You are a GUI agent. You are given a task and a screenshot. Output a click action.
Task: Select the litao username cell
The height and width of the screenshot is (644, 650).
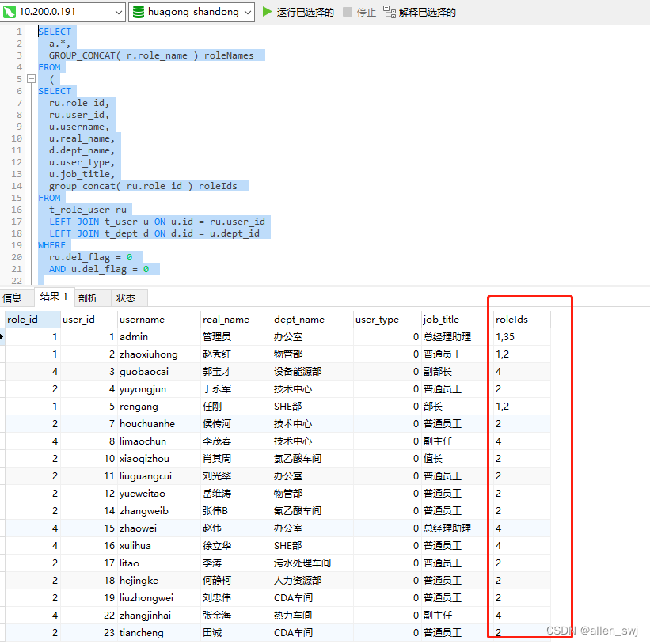(x=159, y=563)
